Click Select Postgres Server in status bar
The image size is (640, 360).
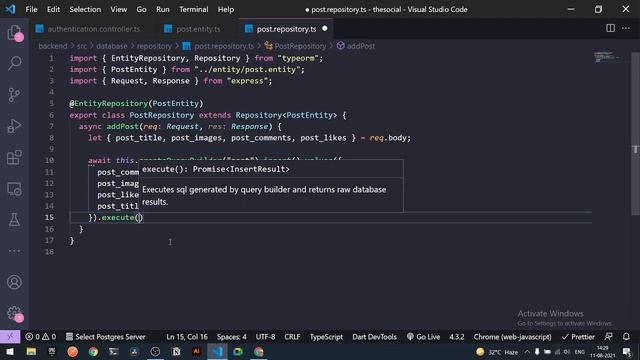coord(106,337)
